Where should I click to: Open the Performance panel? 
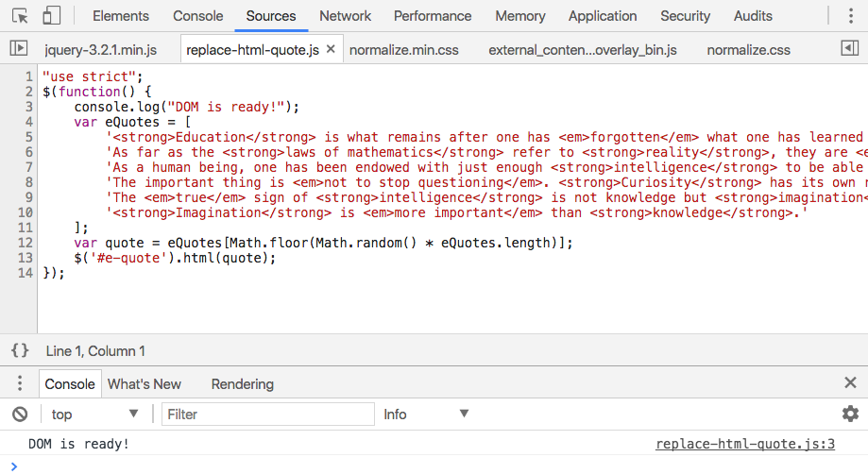click(x=433, y=16)
